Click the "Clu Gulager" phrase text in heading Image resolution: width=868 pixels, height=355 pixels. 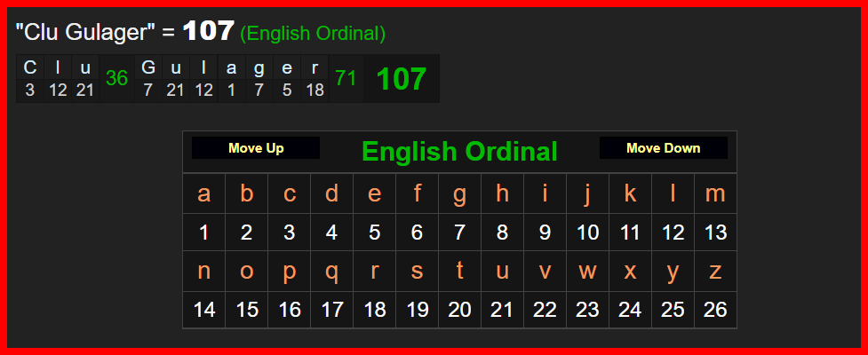click(92, 33)
